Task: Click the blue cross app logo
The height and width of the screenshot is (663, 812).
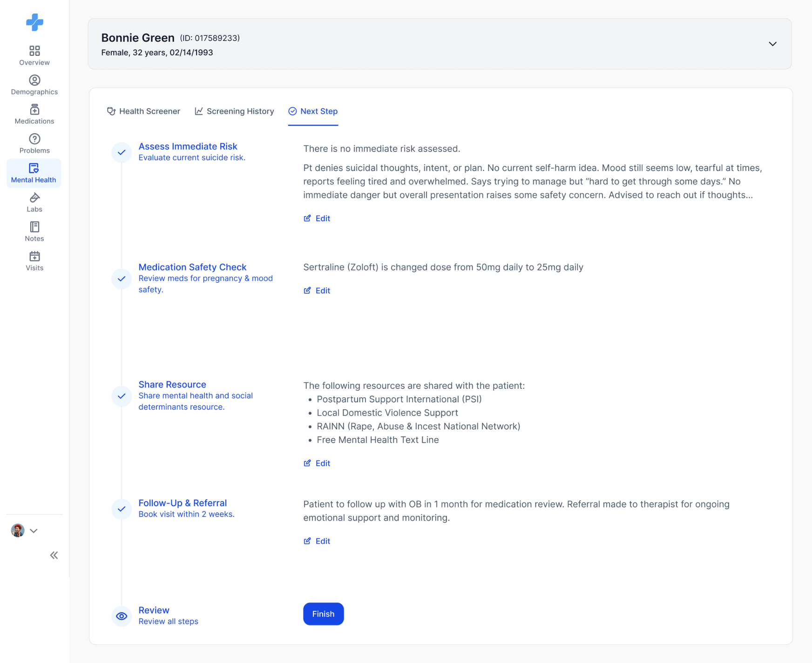Action: click(x=34, y=22)
